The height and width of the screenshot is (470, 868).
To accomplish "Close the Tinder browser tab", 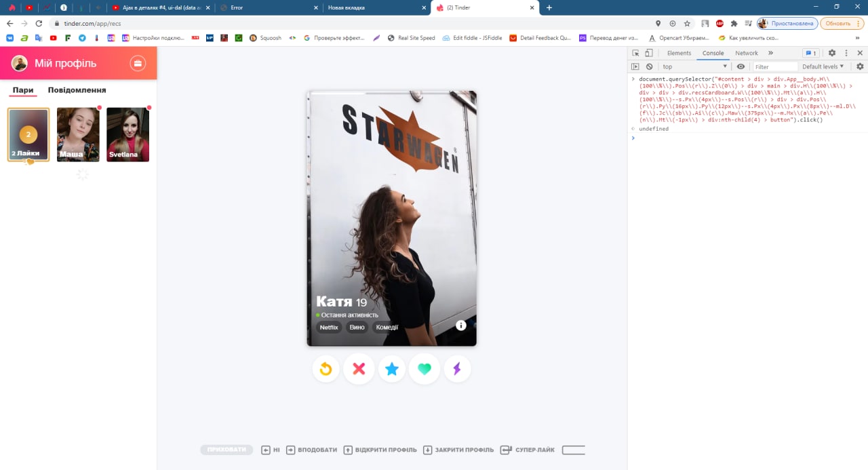I will (x=533, y=7).
